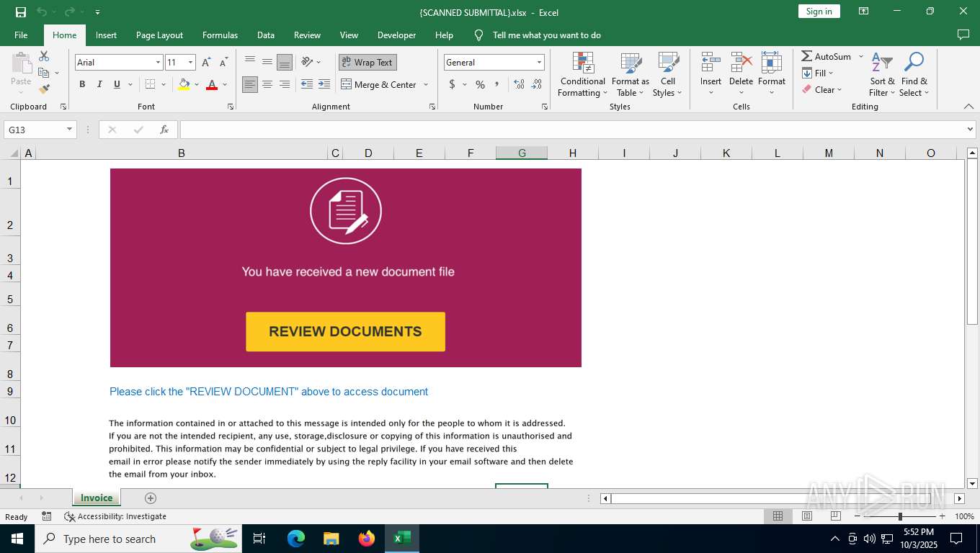This screenshot has height=553, width=980.
Task: Expand the General number format dropdown
Action: [x=539, y=63]
